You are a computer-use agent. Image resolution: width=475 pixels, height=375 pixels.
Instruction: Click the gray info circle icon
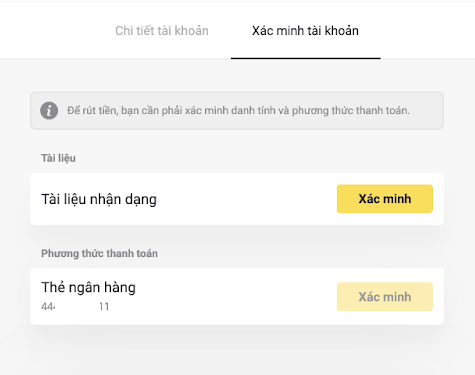click(49, 110)
